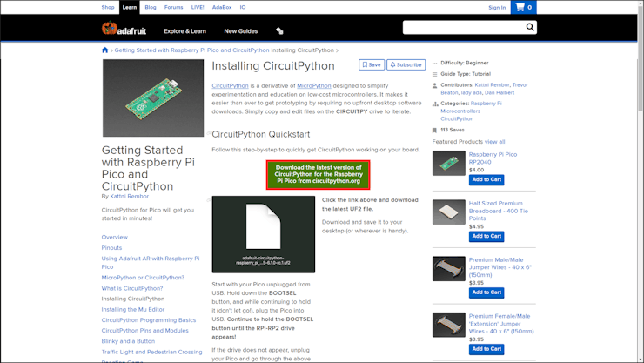The width and height of the screenshot is (644, 363).
Task: Click green Download latest CircuitPython button
Action: [319, 174]
